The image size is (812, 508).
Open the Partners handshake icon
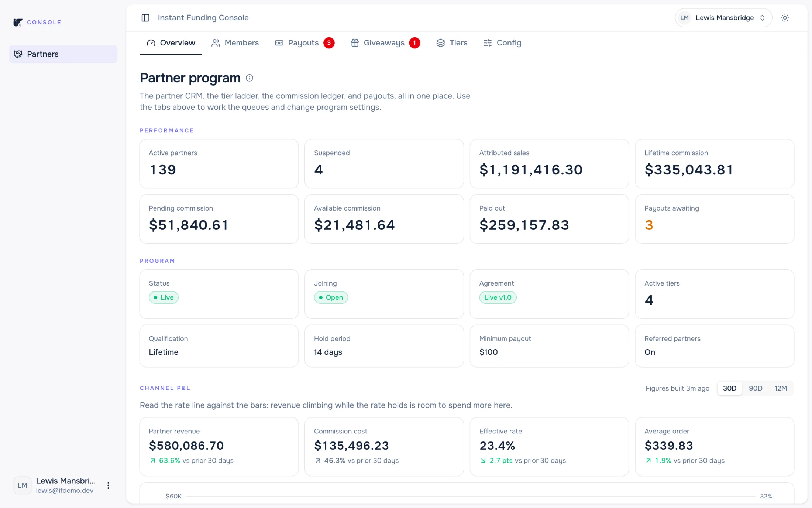pyautogui.click(x=18, y=54)
